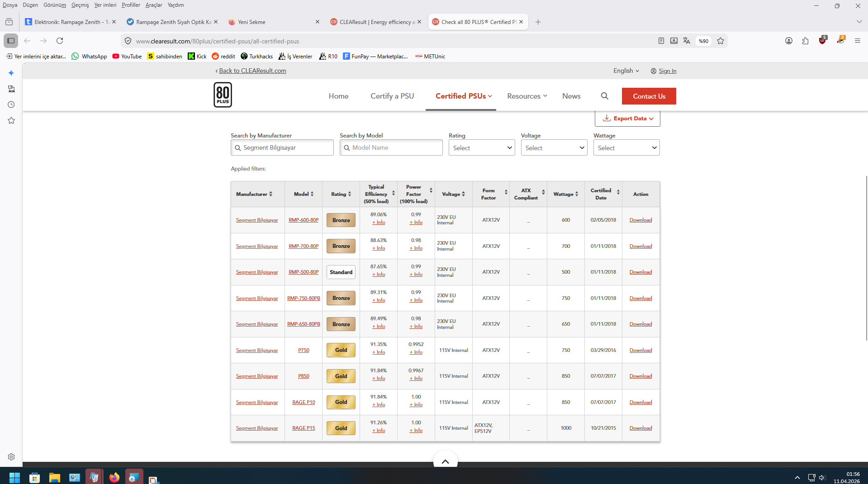This screenshot has width=868, height=484.
Task: Click the Sign In link
Action: (x=667, y=71)
